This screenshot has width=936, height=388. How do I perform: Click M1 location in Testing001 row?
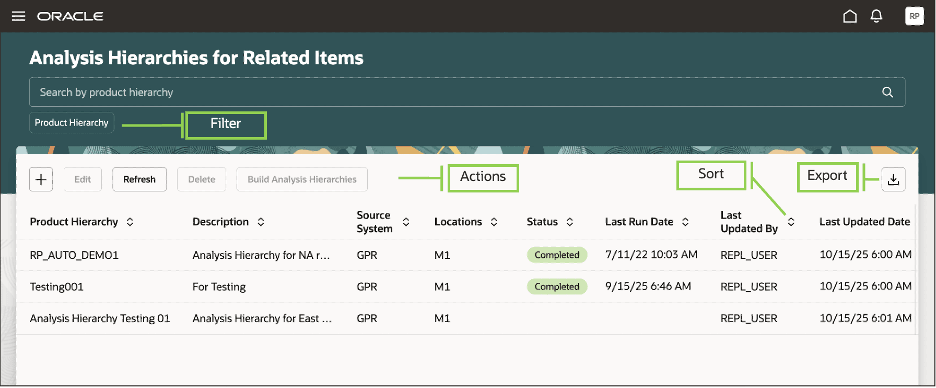442,287
